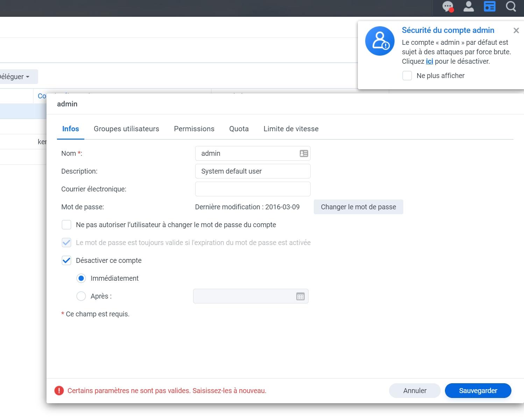Enable 'Ne pas autoriser' password change checkbox
Viewport: 524px width, 420px height.
[x=66, y=225]
